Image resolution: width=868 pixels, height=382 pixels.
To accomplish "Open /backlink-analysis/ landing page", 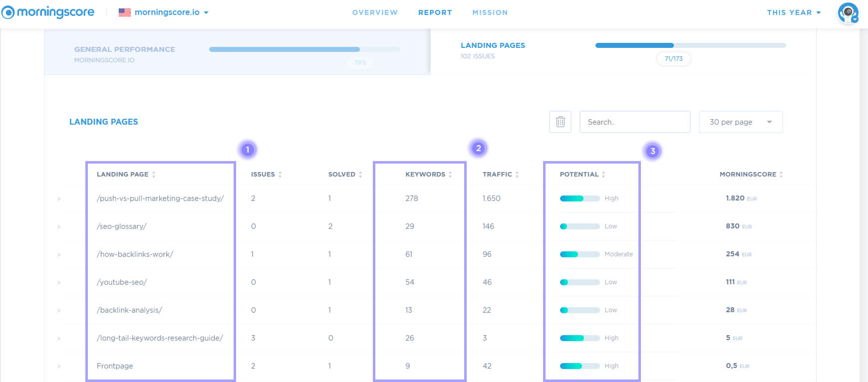I will pos(129,310).
